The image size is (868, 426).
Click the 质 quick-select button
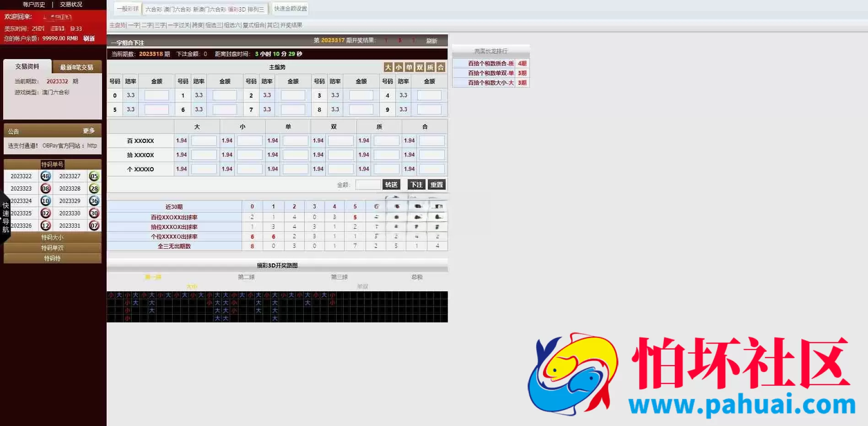[430, 67]
